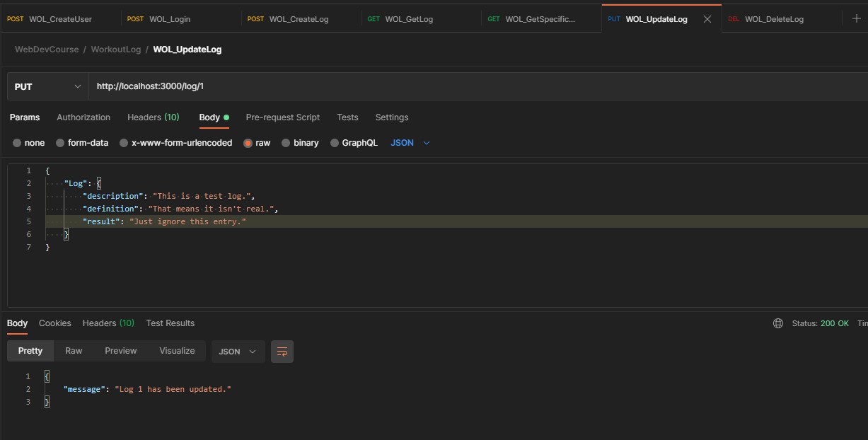
Task: Click the network globe icon near Status
Action: click(778, 323)
